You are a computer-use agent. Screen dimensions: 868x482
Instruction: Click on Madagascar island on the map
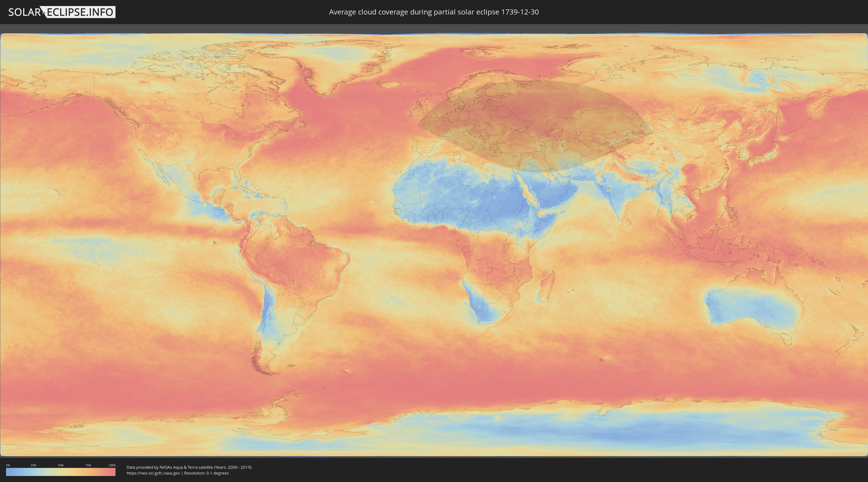pyautogui.click(x=547, y=287)
